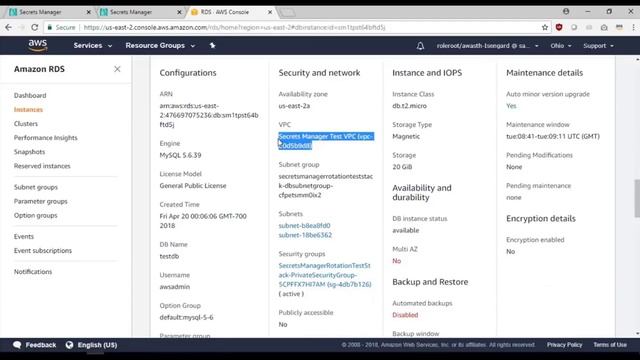Click the Chrome profile avatar icon

coord(566,11)
